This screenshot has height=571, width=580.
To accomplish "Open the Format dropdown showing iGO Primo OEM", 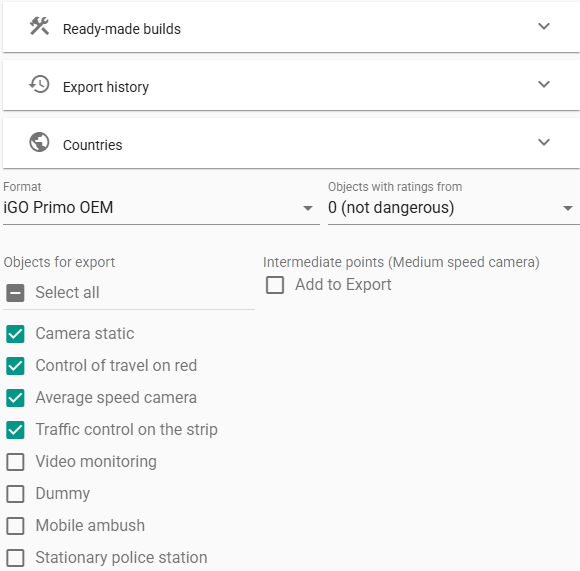I will (161, 208).
